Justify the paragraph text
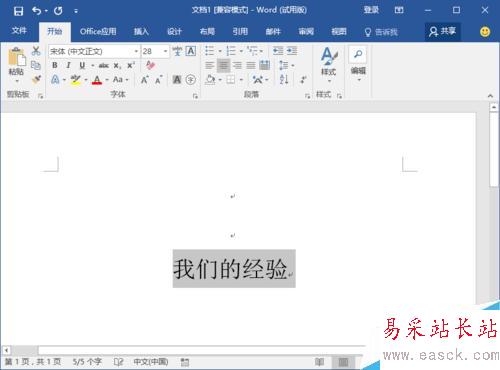This screenshot has height=370, width=500. (251, 65)
